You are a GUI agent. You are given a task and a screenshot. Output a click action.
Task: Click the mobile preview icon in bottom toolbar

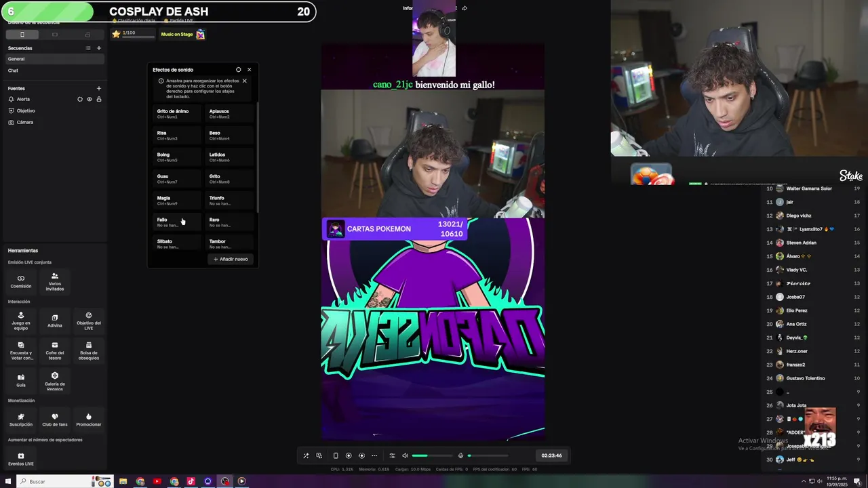coord(335,455)
